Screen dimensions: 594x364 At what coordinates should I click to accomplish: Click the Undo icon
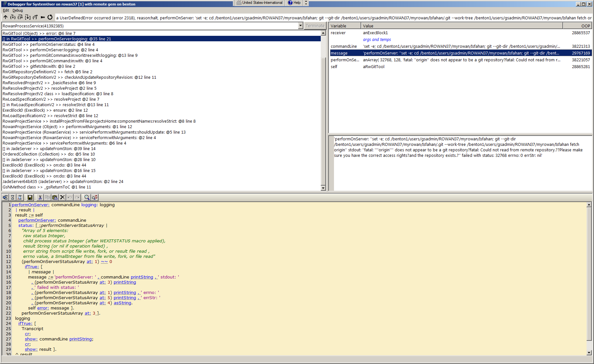tap(70, 197)
